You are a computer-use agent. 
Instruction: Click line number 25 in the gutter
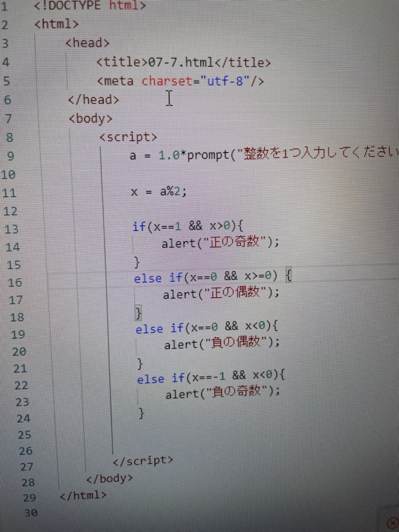click(24, 435)
